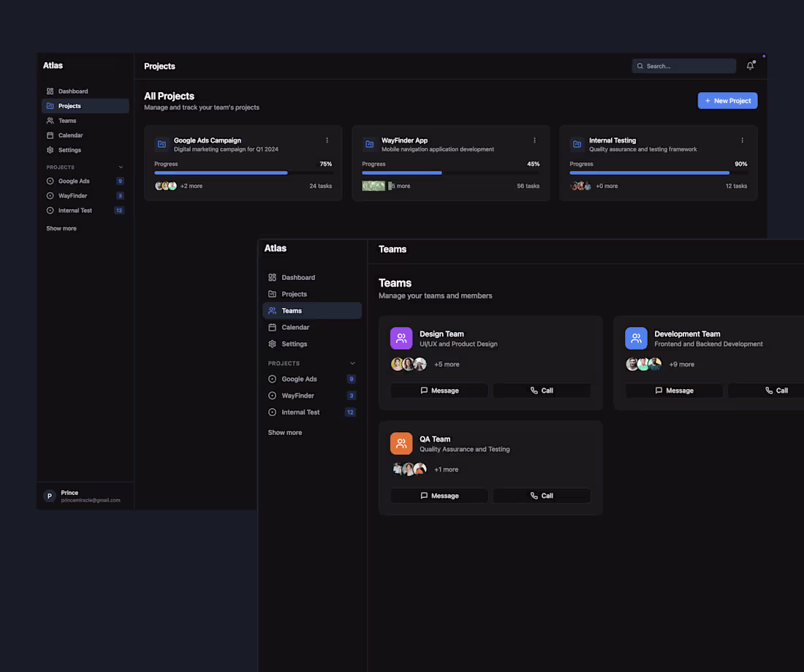Click the QA Team orange group icon
The height and width of the screenshot is (672, 804).
pyautogui.click(x=401, y=442)
